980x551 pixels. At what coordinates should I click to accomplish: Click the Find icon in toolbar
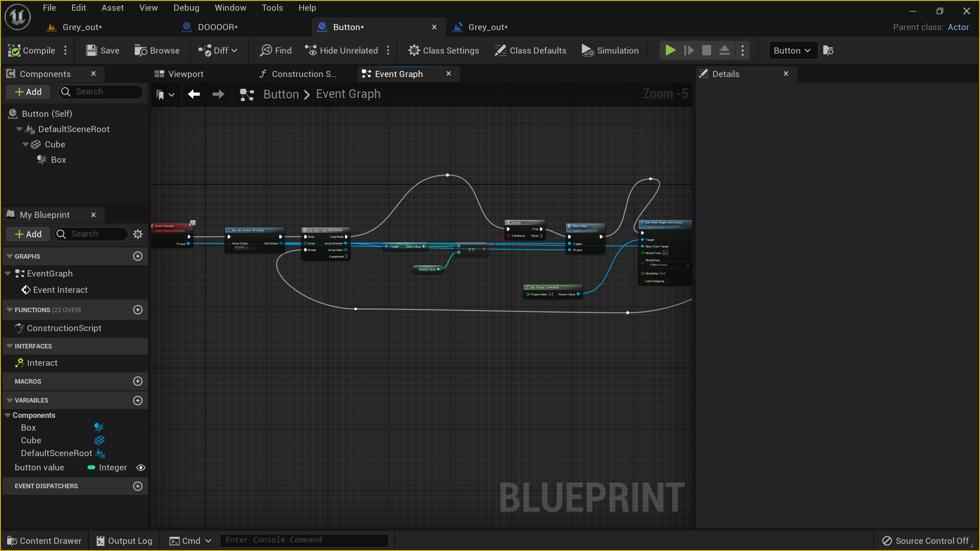coord(266,51)
